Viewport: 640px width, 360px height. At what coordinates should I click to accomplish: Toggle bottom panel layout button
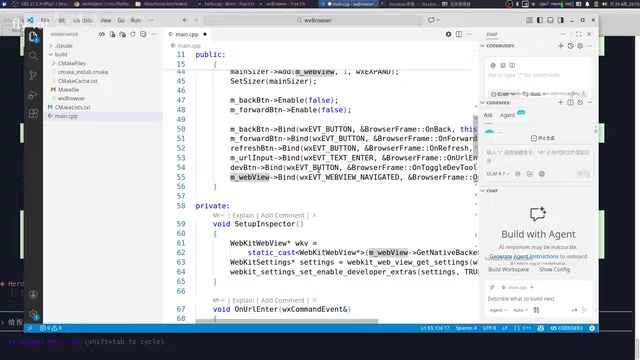550,20
